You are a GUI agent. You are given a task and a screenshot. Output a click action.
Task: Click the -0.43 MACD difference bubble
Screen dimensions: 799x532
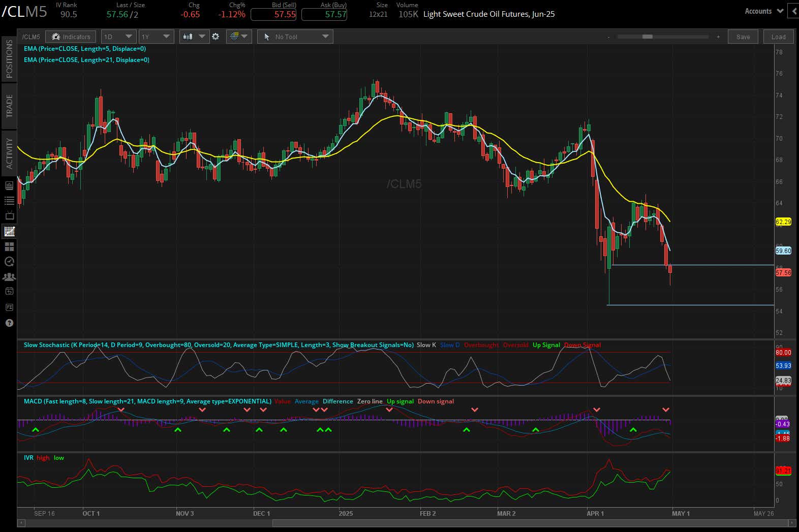click(x=783, y=424)
